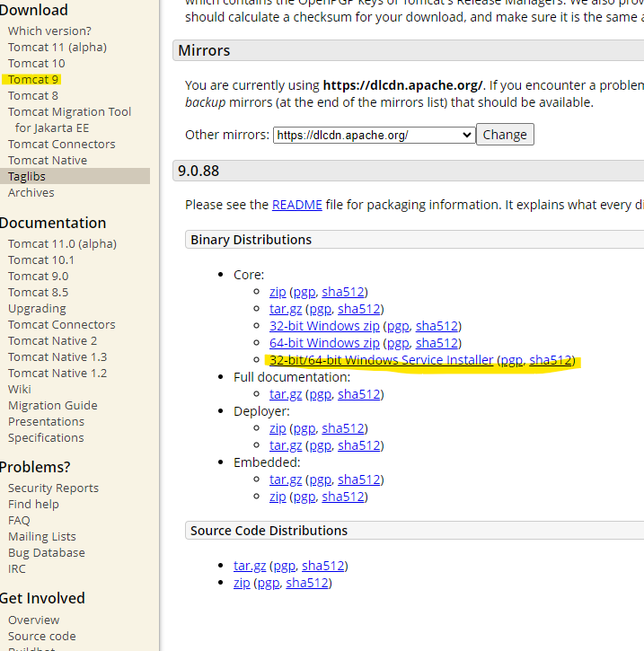
Task: Open sha512 checksum for Core tar.gz
Action: pos(359,309)
